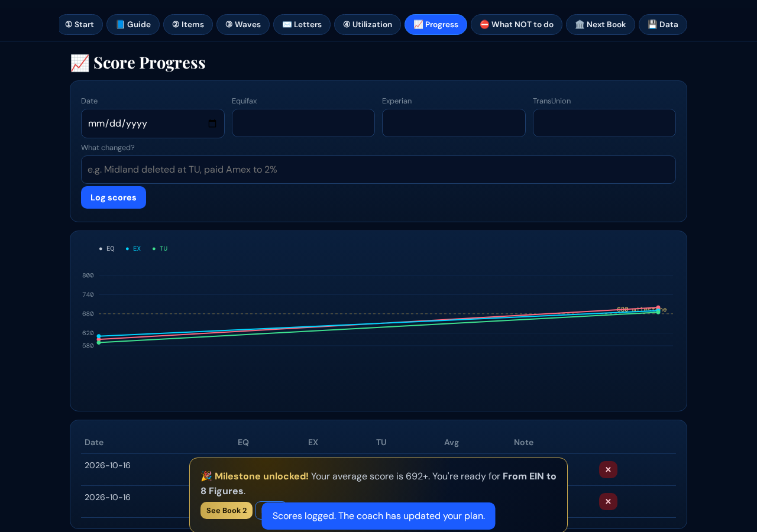
Task: Open the Letters tab
Action: [302, 25]
